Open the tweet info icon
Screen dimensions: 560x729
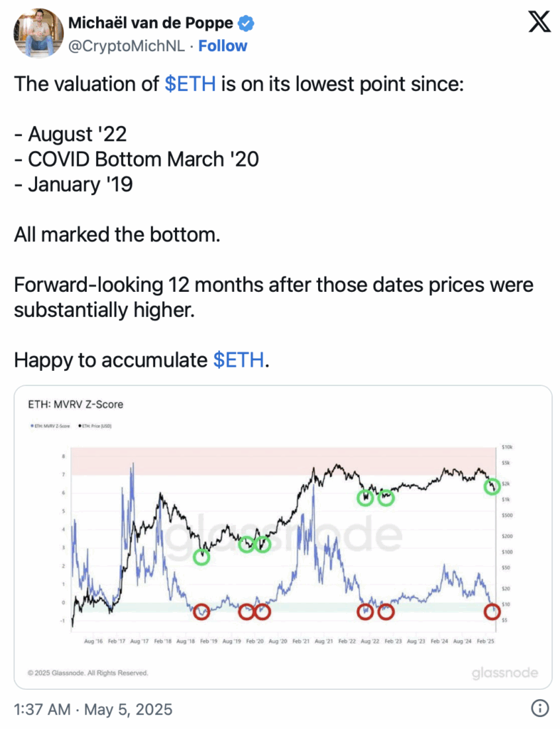540,708
